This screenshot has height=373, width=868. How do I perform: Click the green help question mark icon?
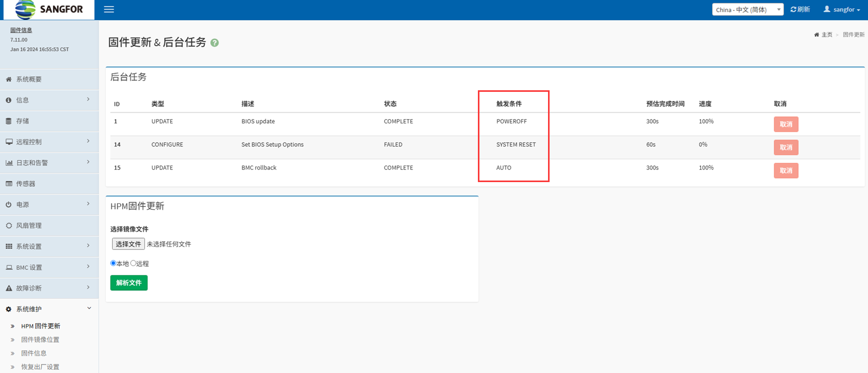(215, 43)
